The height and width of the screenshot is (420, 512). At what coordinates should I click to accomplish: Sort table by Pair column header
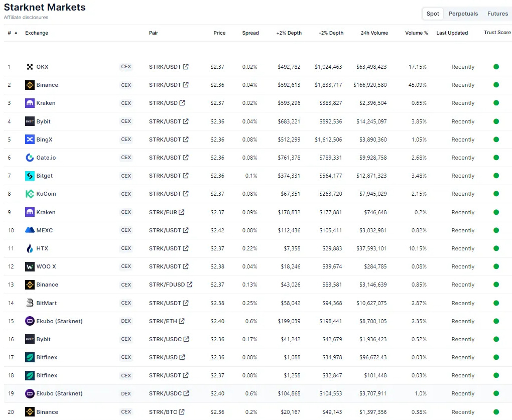(x=154, y=33)
